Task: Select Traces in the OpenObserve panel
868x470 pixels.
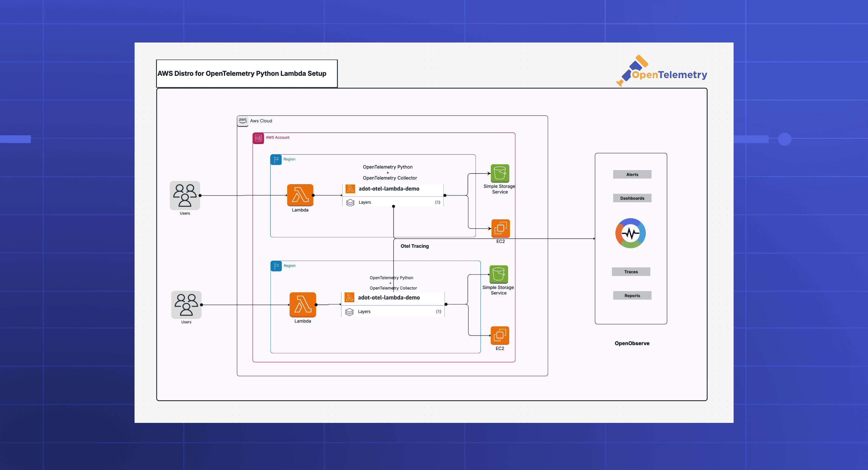Action: point(631,271)
